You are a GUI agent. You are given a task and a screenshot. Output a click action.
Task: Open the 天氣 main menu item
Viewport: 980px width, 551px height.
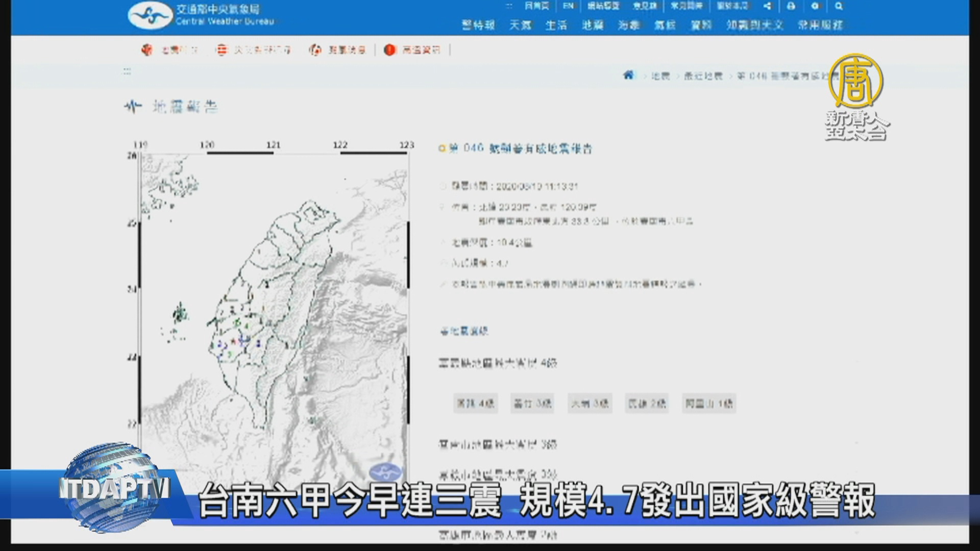click(x=520, y=25)
